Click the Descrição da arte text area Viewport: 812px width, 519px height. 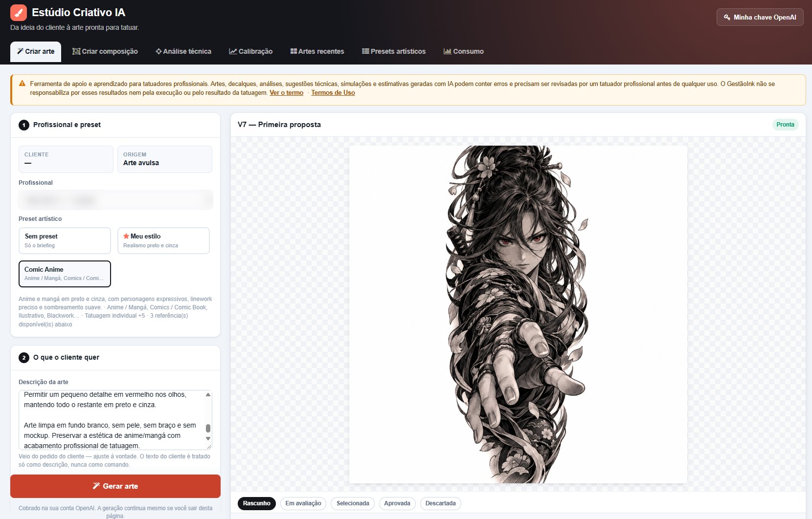(115, 420)
